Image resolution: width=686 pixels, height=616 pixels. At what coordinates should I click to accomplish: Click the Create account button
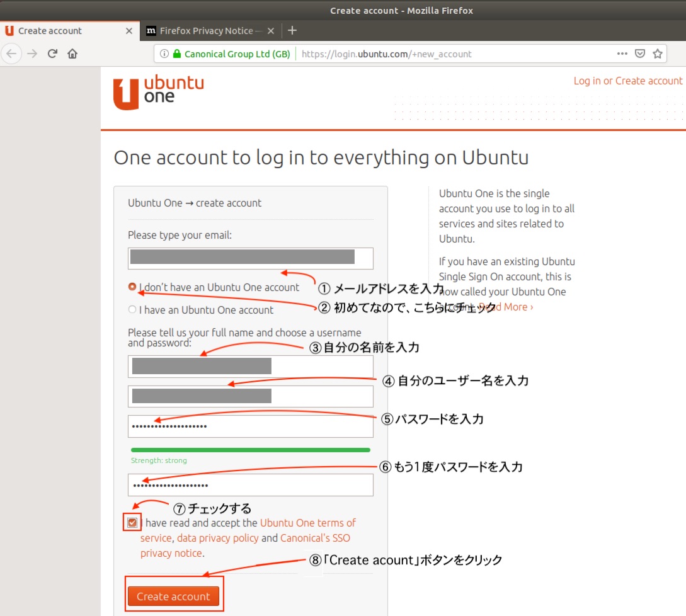[174, 596]
